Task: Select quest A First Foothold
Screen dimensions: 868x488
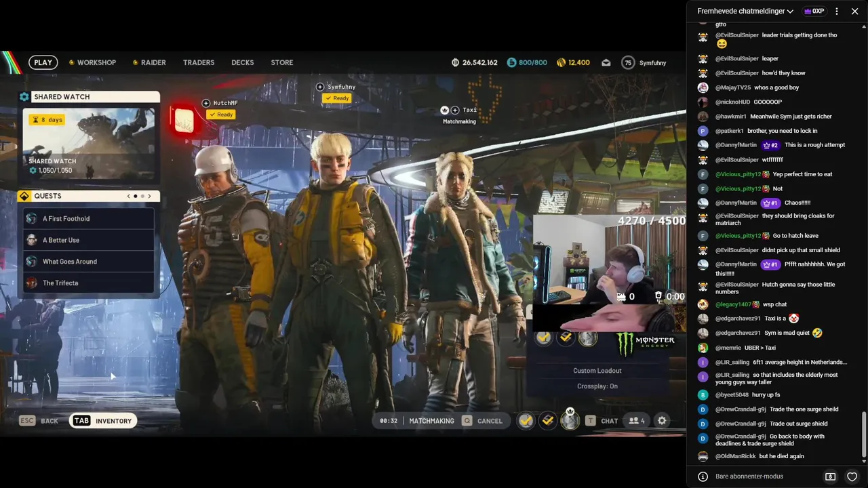Action: pyautogui.click(x=89, y=219)
